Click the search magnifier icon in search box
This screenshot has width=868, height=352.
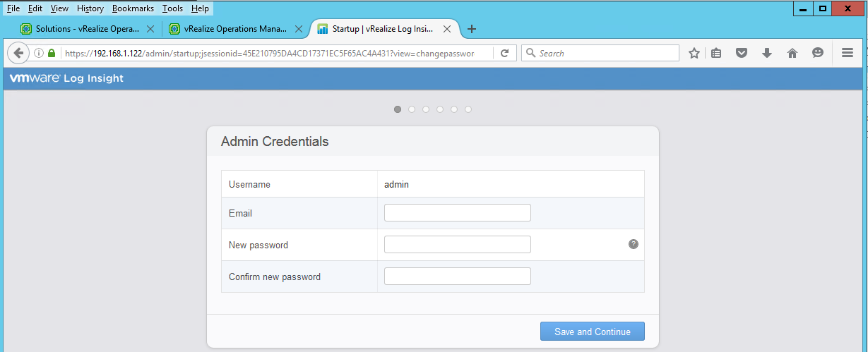(x=530, y=53)
